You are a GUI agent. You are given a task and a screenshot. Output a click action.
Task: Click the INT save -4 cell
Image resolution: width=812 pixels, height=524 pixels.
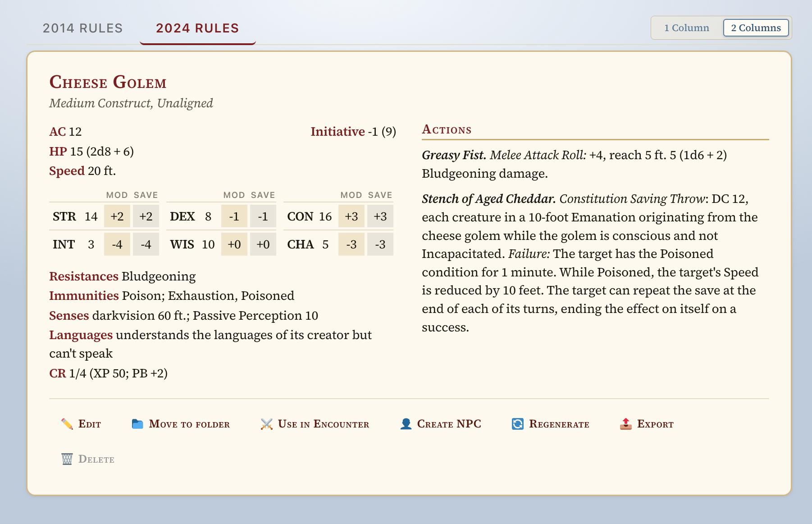coord(146,244)
